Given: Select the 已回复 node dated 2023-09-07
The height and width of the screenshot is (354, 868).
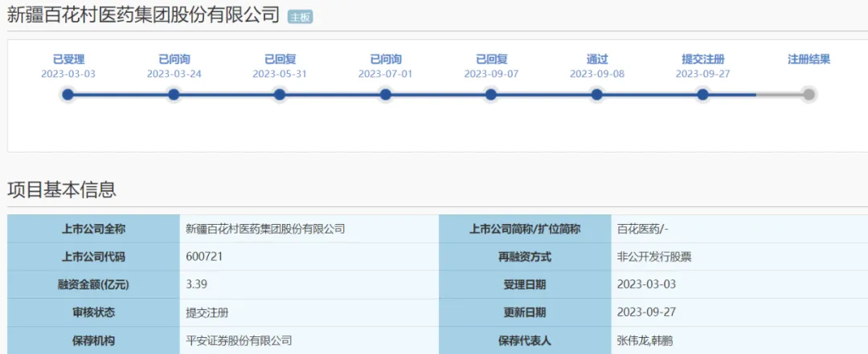Looking at the screenshot, I should pos(491,95).
